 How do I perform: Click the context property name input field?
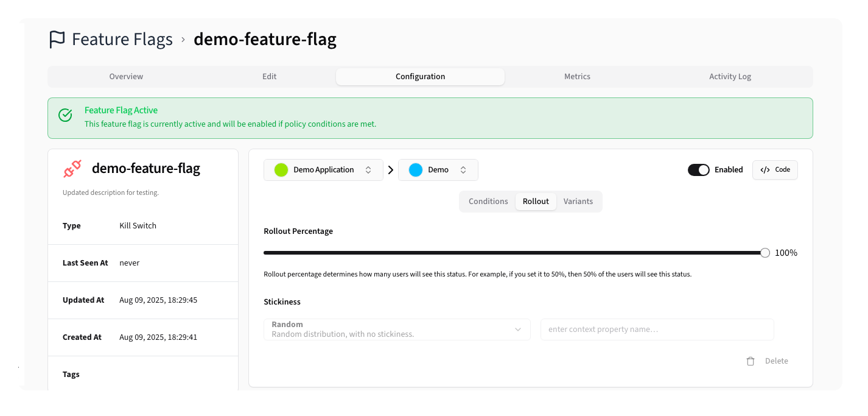657,330
